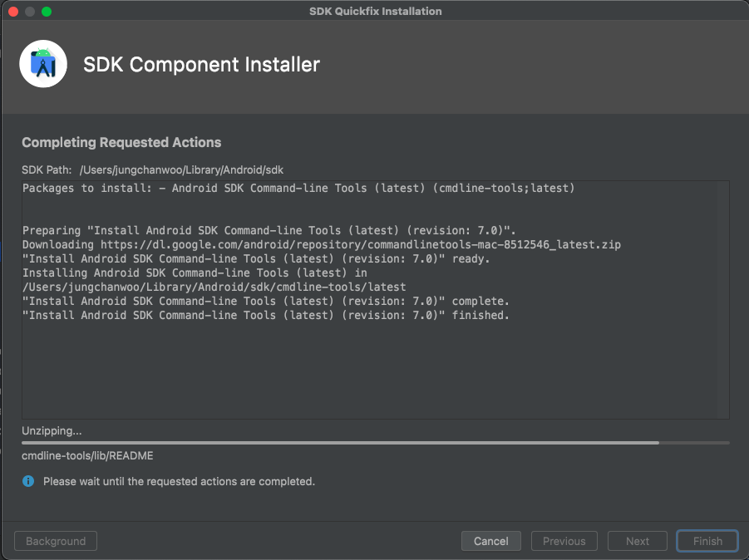Click the 'cmdline-tools/lib/README' file label

tap(87, 455)
